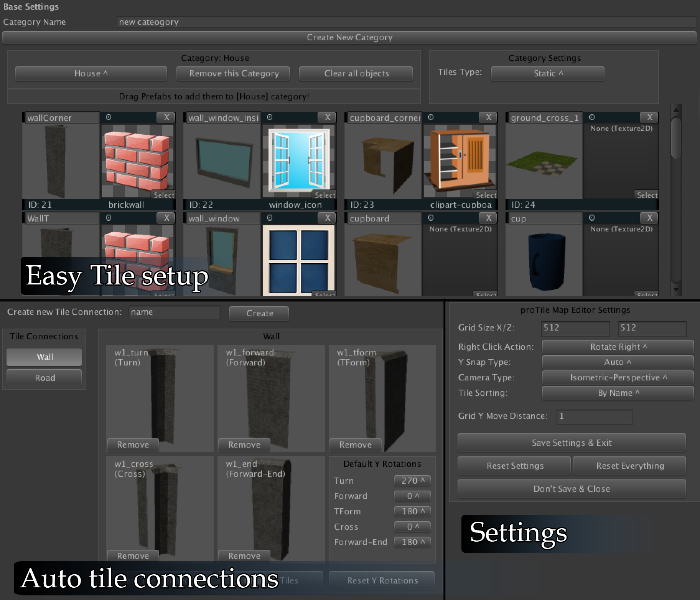The width and height of the screenshot is (700, 600).
Task: Remove the w1_tform tile
Action: (355, 445)
